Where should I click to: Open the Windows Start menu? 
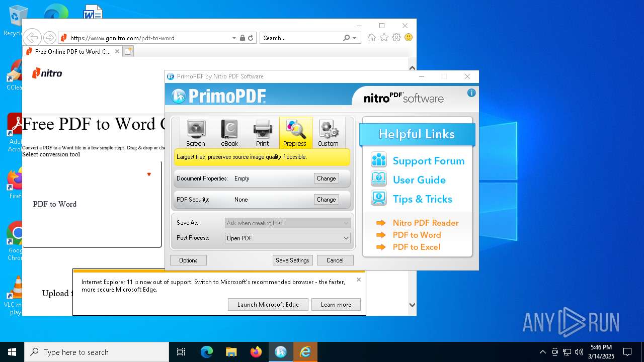(12, 352)
